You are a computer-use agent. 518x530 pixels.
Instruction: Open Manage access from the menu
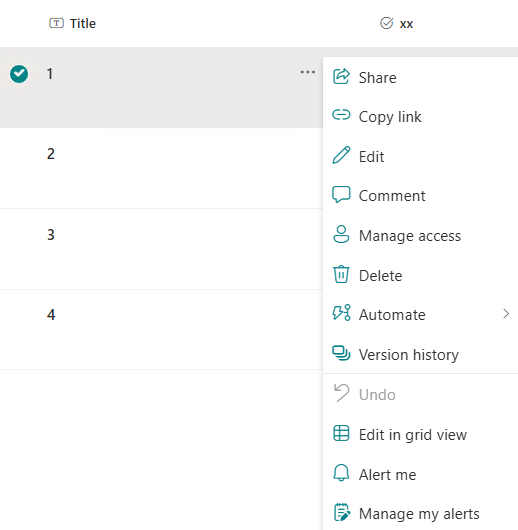[x=420, y=236]
